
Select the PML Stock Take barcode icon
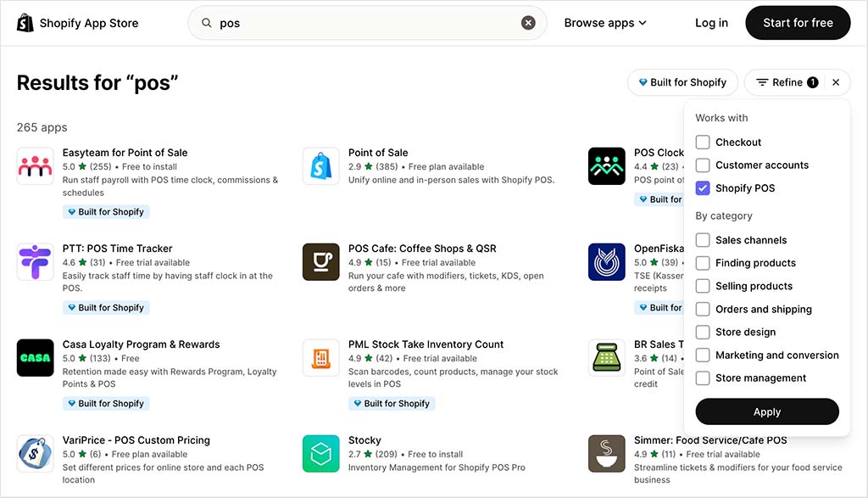[320, 357]
